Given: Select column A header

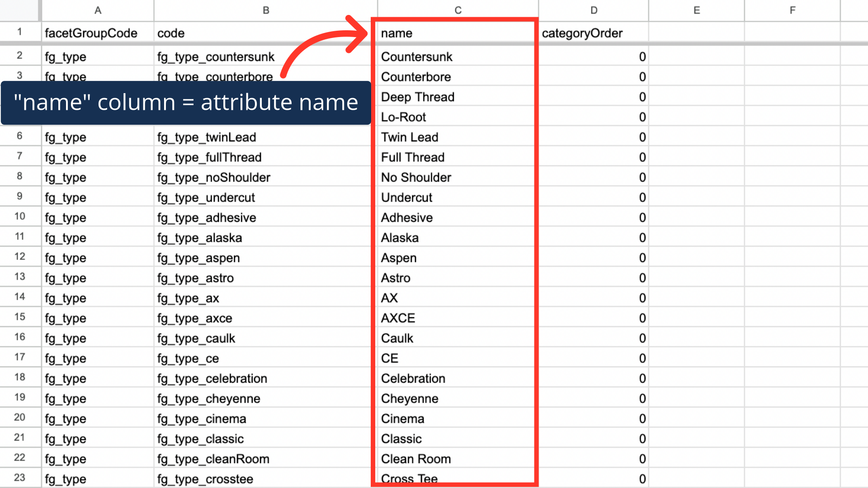Looking at the screenshot, I should coord(98,10).
